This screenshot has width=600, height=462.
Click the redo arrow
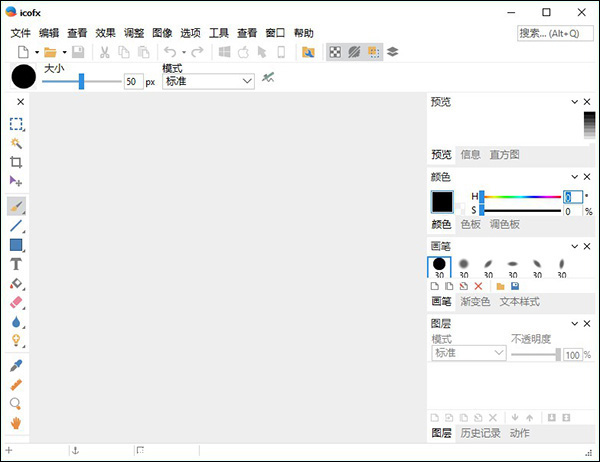point(197,52)
